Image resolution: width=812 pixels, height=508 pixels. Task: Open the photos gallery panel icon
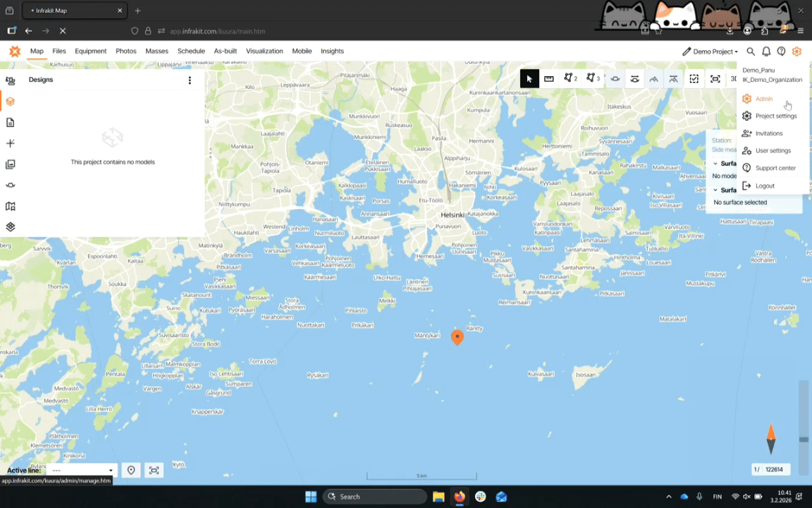11,164
